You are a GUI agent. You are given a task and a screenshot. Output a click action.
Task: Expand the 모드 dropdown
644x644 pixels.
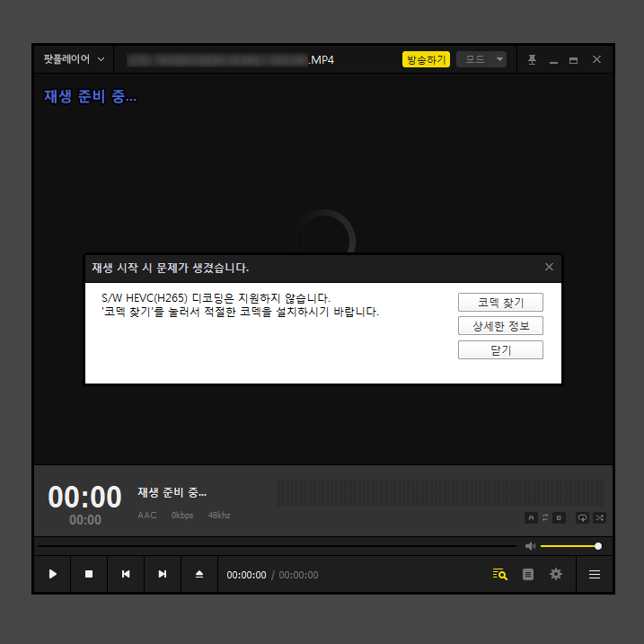(481, 59)
